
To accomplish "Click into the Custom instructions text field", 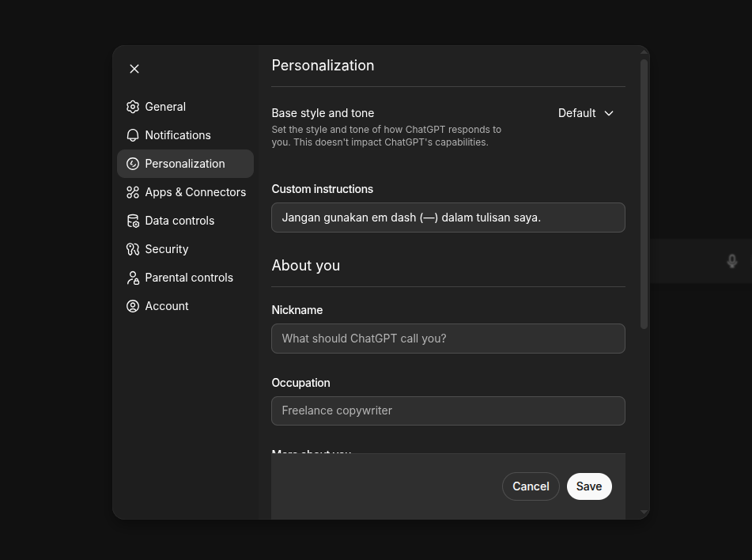I will coord(448,218).
